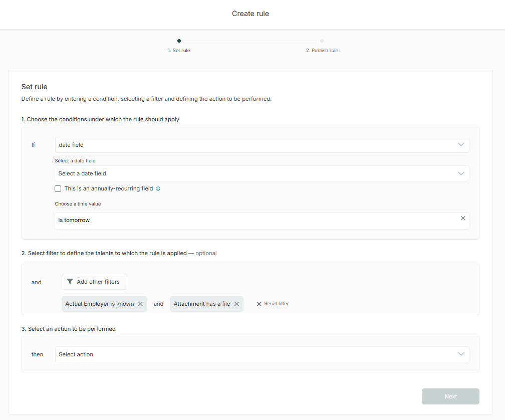
Task: Click into the 'is tomorrow' time value field
Action: tap(250, 221)
